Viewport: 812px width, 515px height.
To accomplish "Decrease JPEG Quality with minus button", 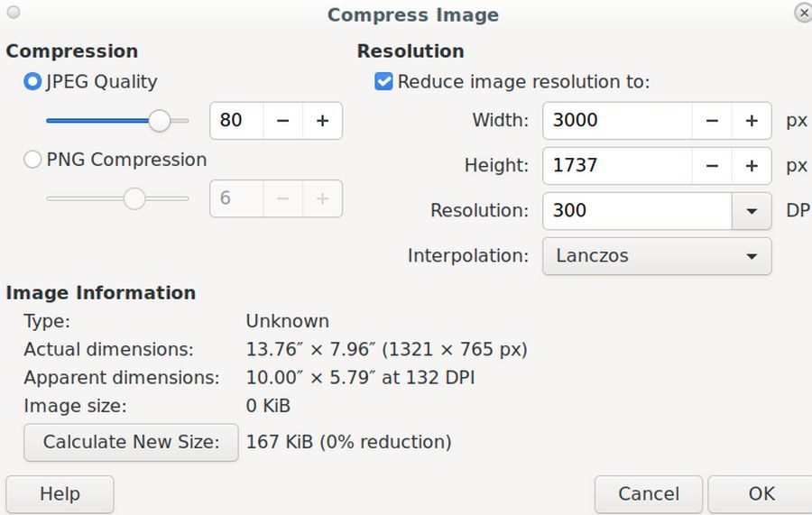I will [283, 121].
